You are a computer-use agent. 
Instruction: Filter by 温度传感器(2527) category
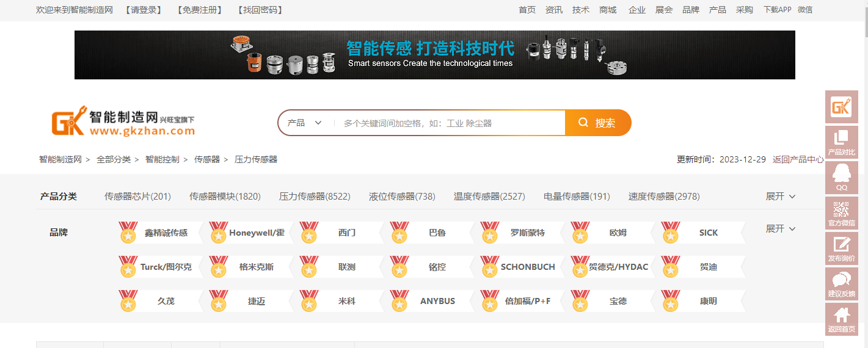tap(489, 197)
